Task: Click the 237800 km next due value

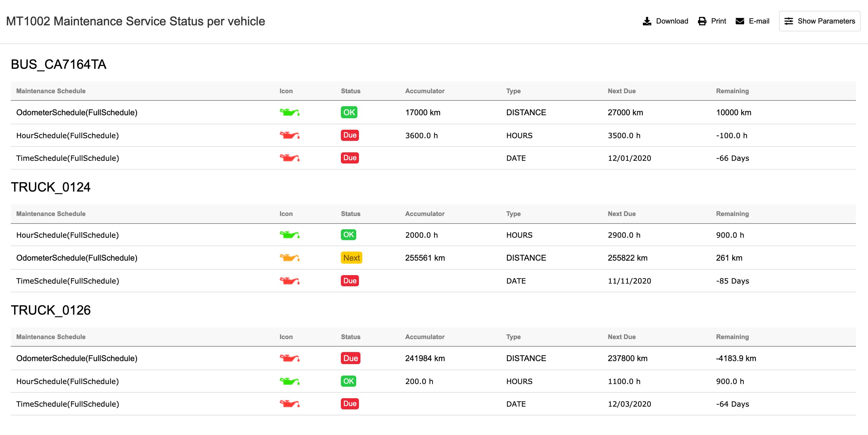Action: click(627, 358)
